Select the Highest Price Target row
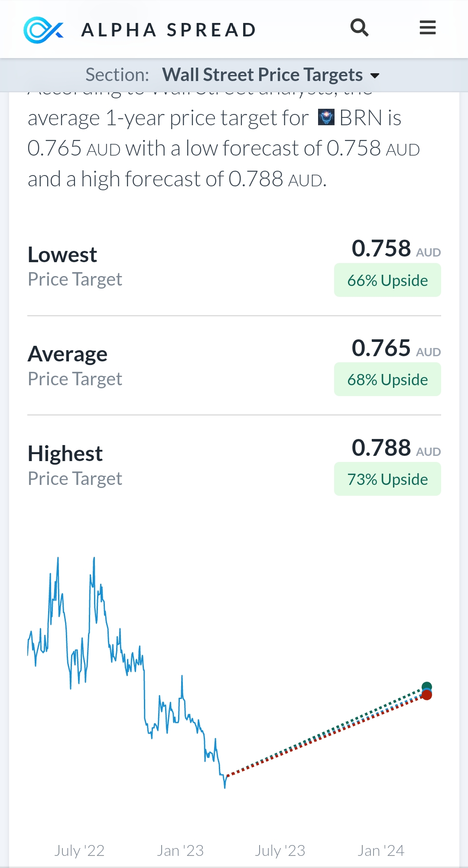468x868 pixels. pyautogui.click(x=234, y=466)
